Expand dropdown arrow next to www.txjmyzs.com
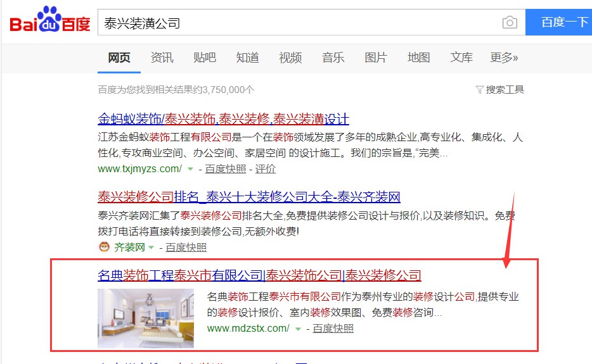The height and width of the screenshot is (364, 592). (x=190, y=170)
